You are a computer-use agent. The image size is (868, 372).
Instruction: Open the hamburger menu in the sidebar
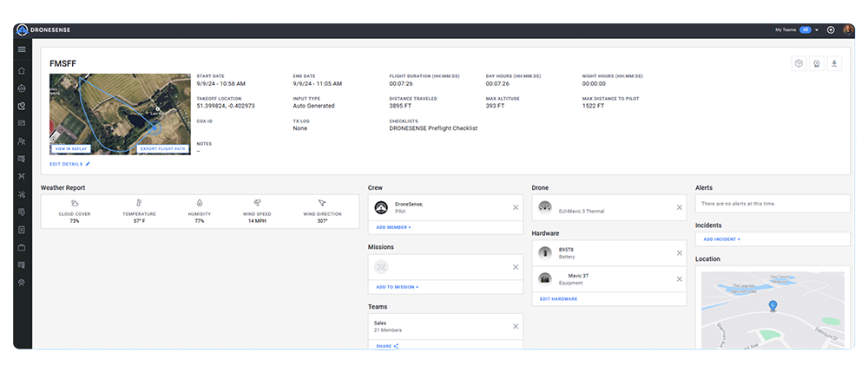click(22, 49)
